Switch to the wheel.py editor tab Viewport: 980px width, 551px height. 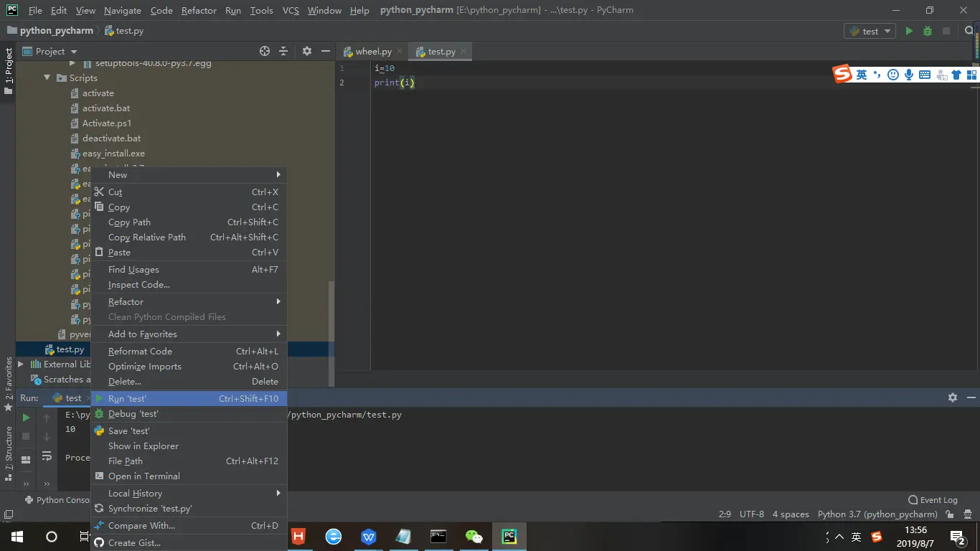372,52
